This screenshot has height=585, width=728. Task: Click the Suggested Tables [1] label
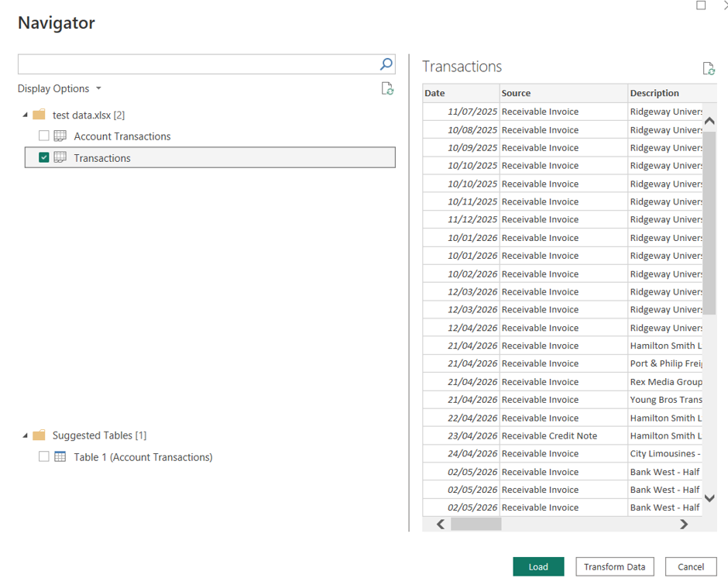(x=99, y=435)
